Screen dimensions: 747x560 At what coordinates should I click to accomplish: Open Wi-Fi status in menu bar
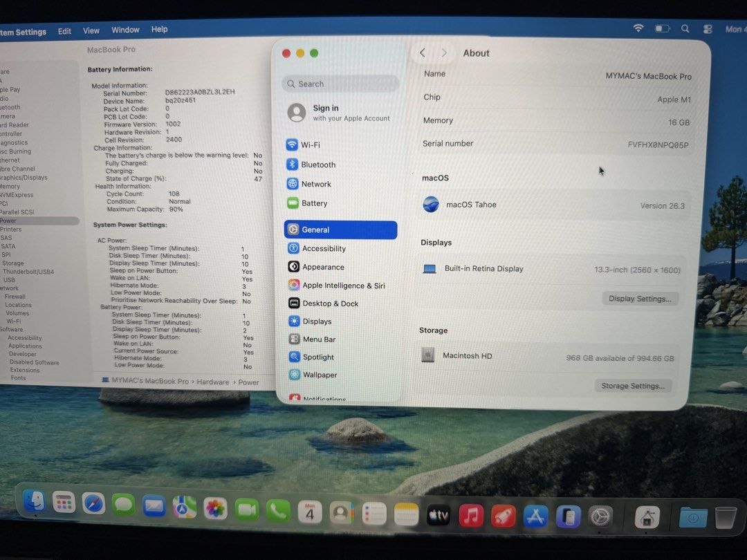pyautogui.click(x=638, y=28)
